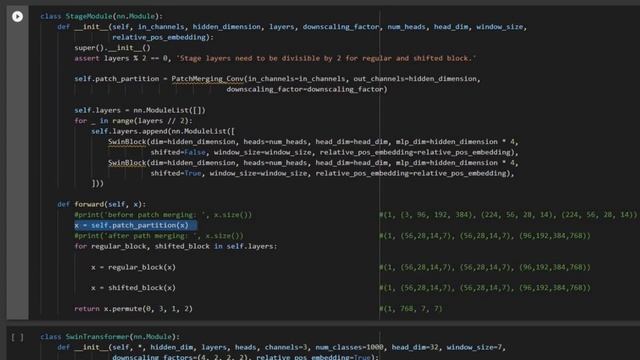Click 'super().__init__()' line

(112, 48)
